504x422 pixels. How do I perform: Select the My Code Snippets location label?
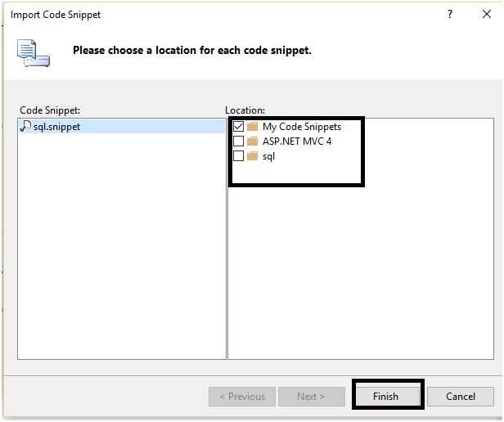point(301,127)
